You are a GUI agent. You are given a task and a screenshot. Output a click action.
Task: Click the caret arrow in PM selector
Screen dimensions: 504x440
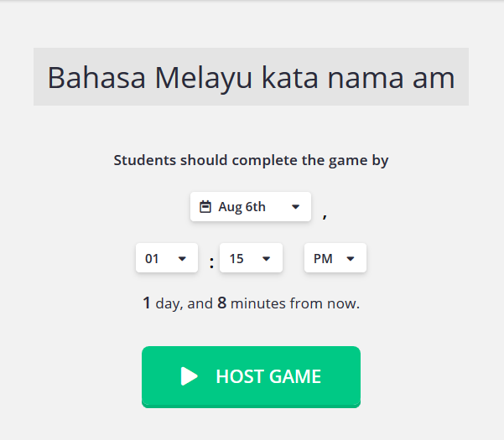351,259
